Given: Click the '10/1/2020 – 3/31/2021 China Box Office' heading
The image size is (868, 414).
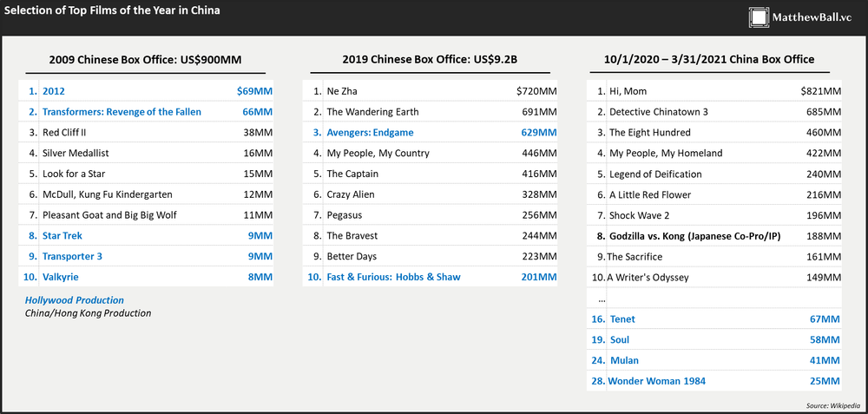Looking at the screenshot, I should click(709, 59).
